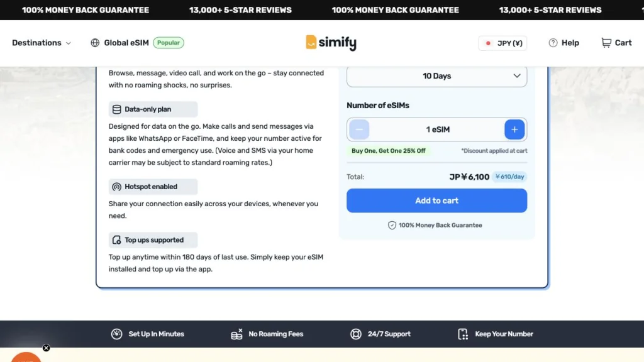The height and width of the screenshot is (362, 644).
Task: Add the eSIM plan to cart
Action: point(436,200)
